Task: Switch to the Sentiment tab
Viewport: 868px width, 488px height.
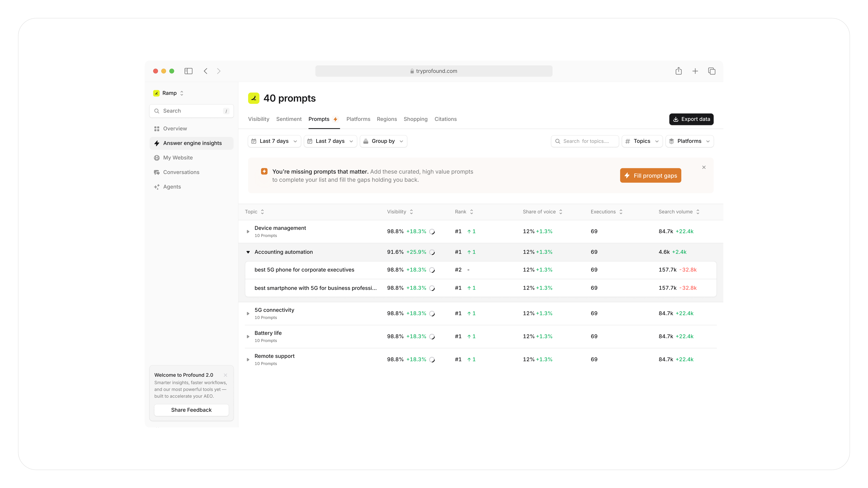Action: (x=289, y=119)
